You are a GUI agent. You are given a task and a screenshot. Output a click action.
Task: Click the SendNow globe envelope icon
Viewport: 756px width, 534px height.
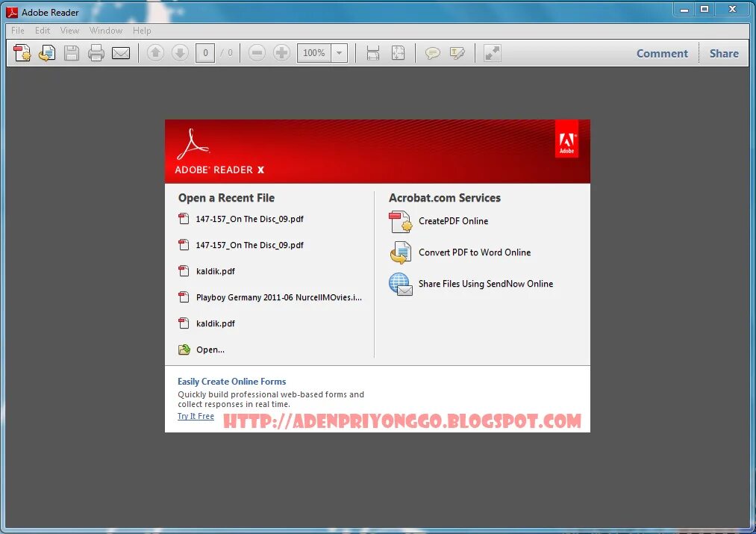(400, 284)
